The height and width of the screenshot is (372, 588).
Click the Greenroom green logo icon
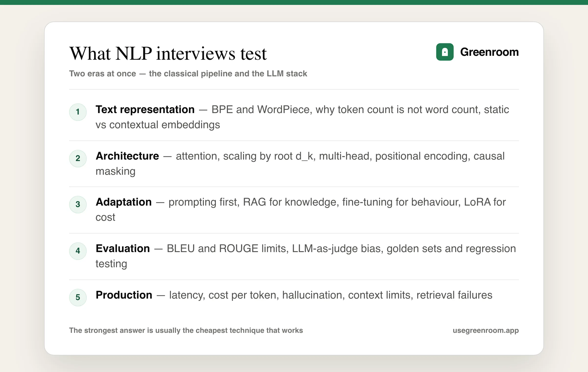point(445,52)
